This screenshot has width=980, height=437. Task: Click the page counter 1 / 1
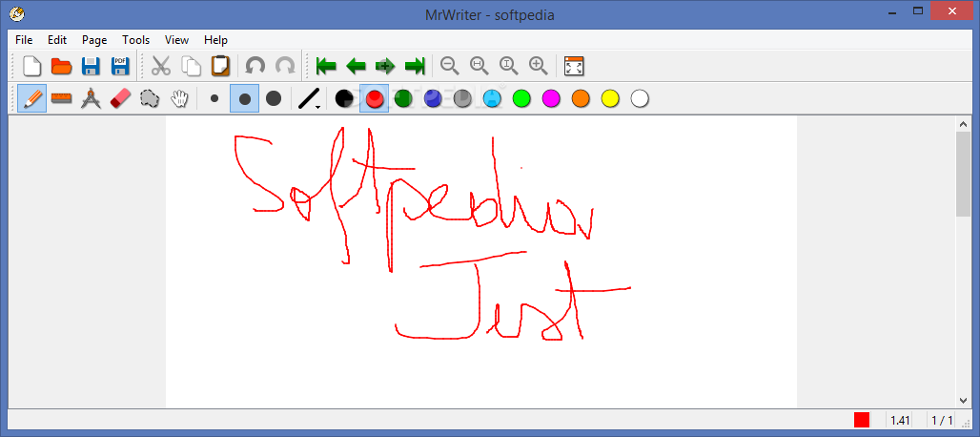click(942, 420)
